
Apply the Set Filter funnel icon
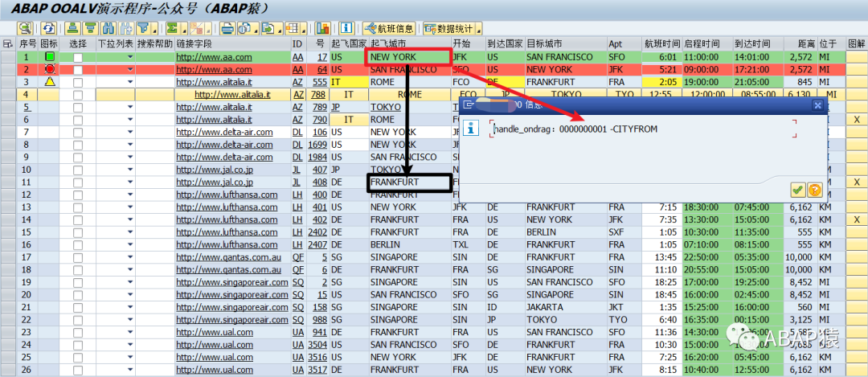143,27
